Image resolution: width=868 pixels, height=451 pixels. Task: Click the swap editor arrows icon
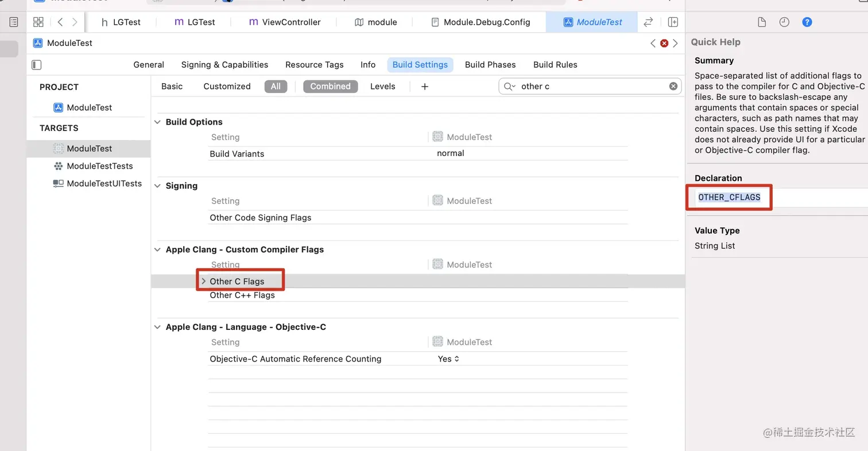point(648,22)
